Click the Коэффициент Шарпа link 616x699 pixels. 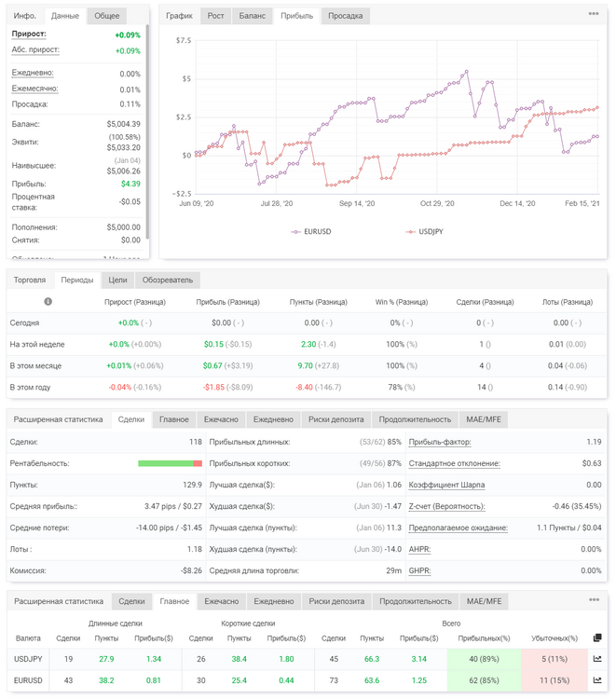click(446, 485)
